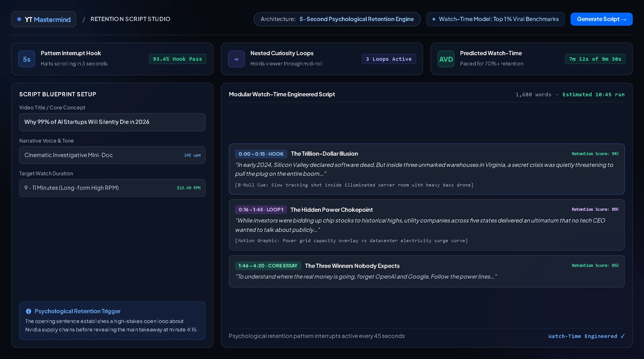Screen dimensions: 644x359
Task: Click the loop quote about utility companies
Action: [420, 225]
